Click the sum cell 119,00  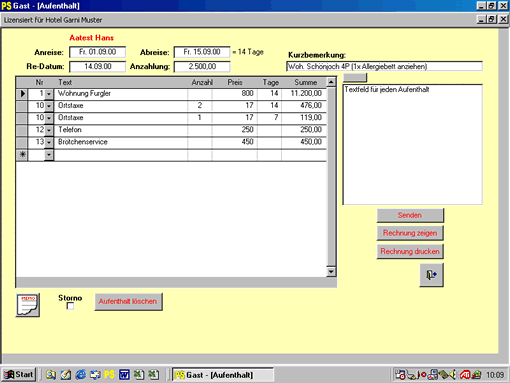pyautogui.click(x=304, y=118)
